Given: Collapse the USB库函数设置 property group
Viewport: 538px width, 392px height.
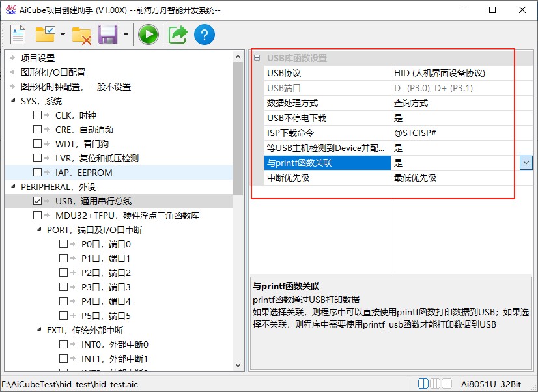Looking at the screenshot, I should click(257, 58).
